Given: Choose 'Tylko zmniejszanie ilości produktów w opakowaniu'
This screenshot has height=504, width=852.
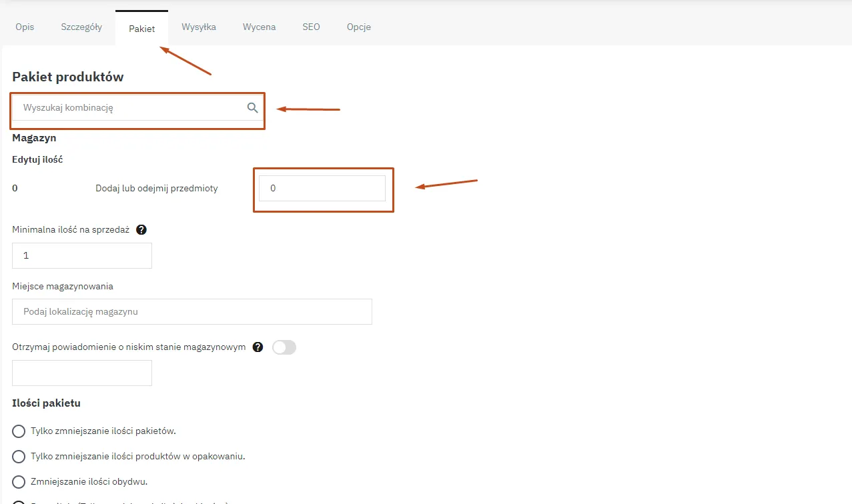Looking at the screenshot, I should 19,457.
